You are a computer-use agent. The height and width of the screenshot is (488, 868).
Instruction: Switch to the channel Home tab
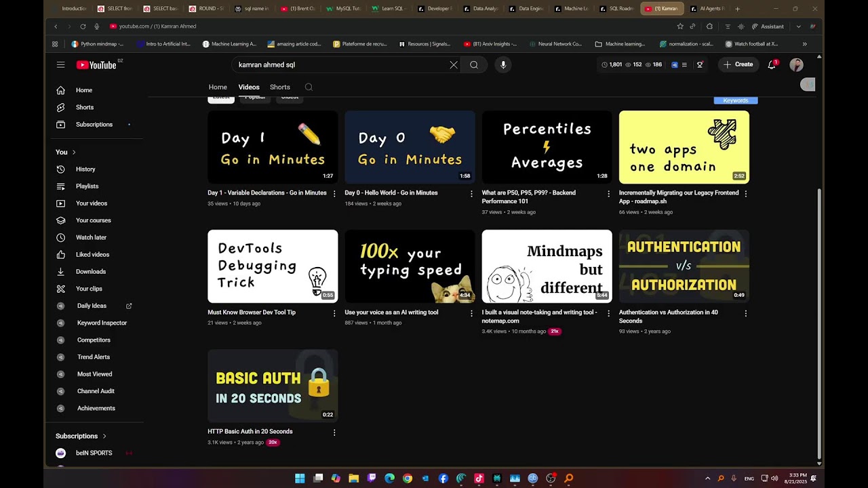coord(218,87)
